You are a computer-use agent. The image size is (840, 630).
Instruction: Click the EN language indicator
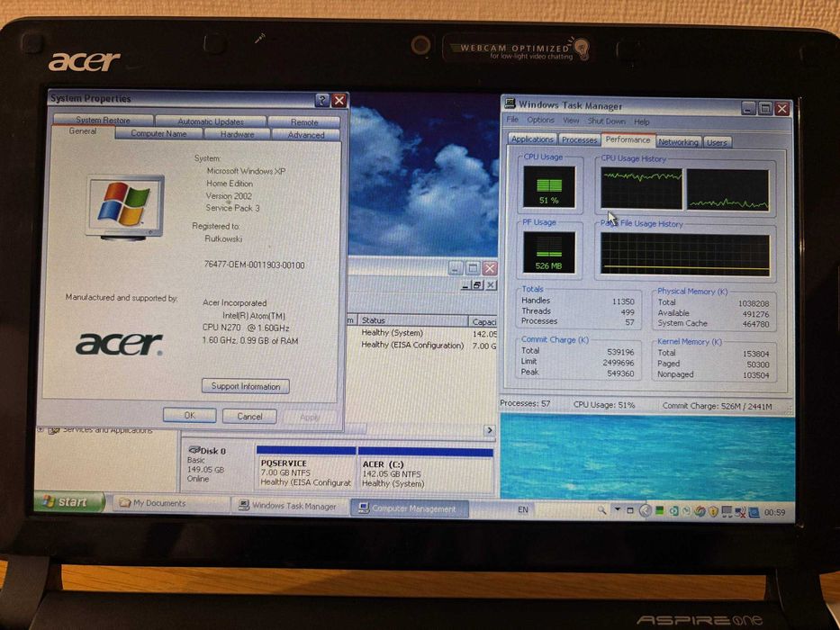coord(523,509)
